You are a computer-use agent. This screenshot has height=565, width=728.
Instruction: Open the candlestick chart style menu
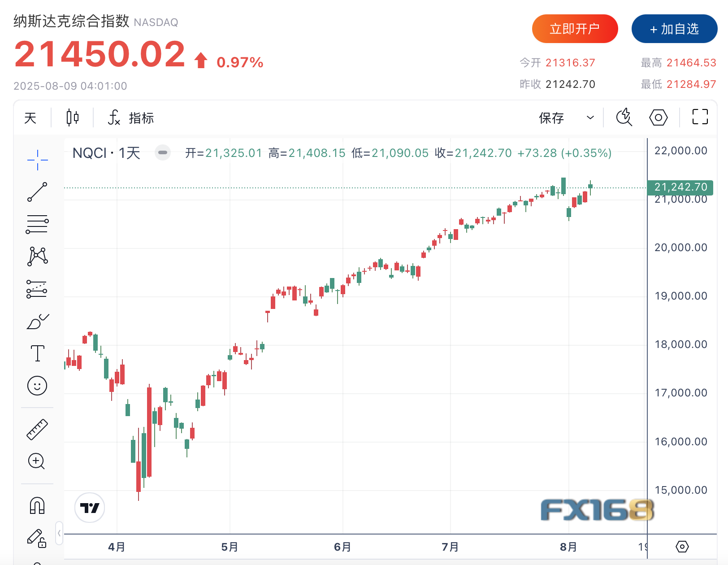point(73,118)
